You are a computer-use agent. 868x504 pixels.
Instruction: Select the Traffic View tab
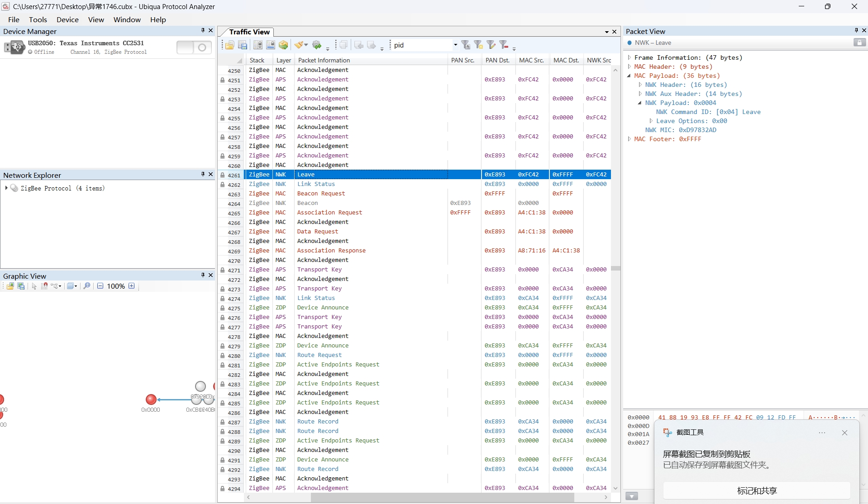(249, 32)
